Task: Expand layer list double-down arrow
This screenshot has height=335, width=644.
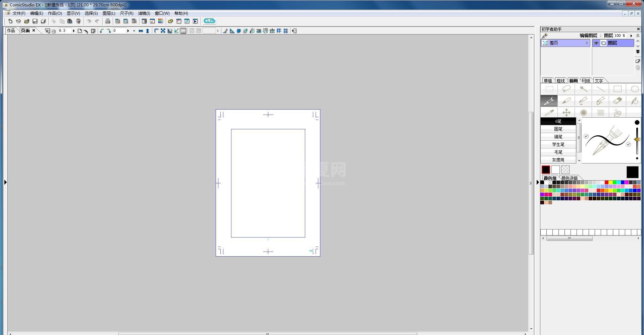Action: tap(638, 52)
